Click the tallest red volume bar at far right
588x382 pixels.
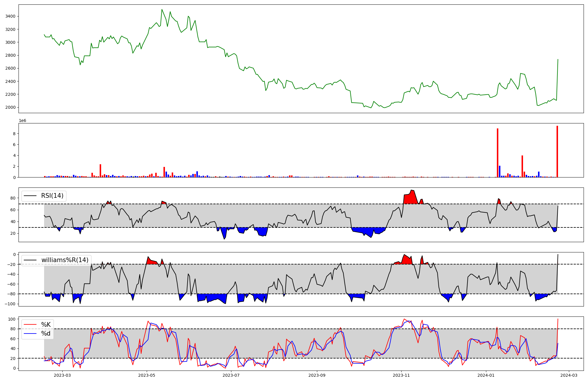coord(557,151)
